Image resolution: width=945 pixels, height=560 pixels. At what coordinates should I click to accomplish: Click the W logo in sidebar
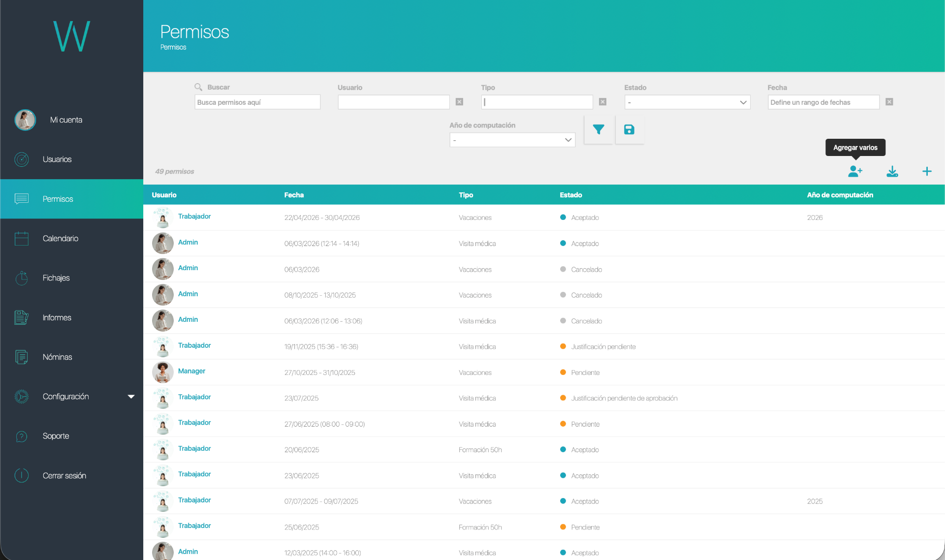pos(72,36)
